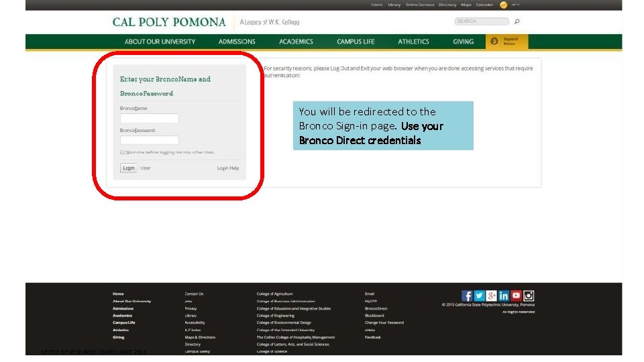Screen dimensions: 644x362
Task: Expand the yellow Expand Menu button
Action: [507, 42]
